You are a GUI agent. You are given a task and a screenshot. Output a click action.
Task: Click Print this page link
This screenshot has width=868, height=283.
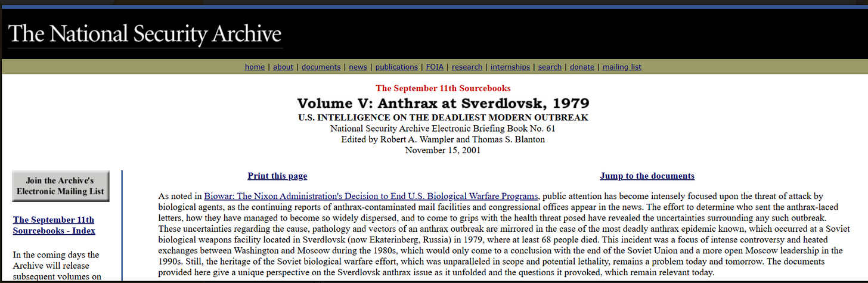tap(277, 176)
